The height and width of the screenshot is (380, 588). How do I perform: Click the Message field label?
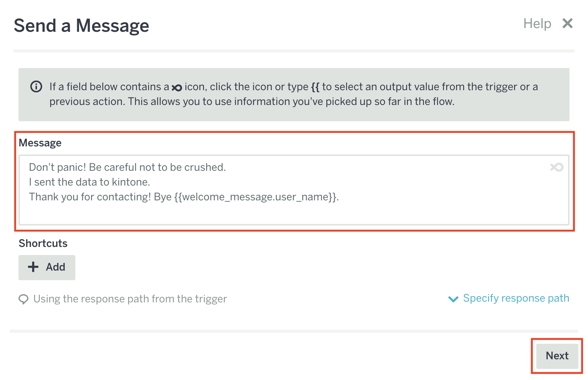pos(40,143)
